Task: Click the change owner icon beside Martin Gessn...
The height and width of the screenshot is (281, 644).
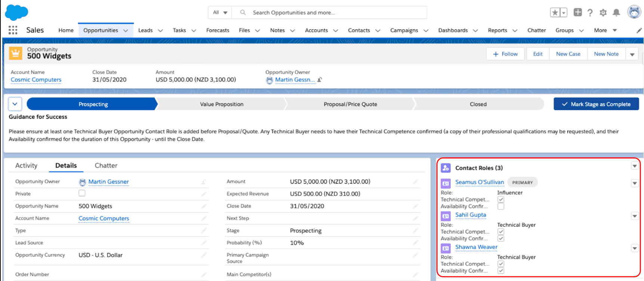Action: pos(320,79)
